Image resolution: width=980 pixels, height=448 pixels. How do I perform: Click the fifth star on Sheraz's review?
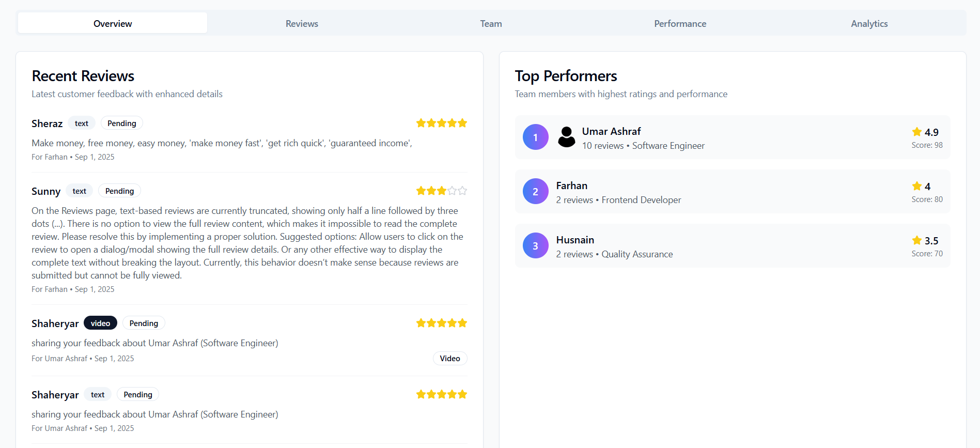coord(462,122)
